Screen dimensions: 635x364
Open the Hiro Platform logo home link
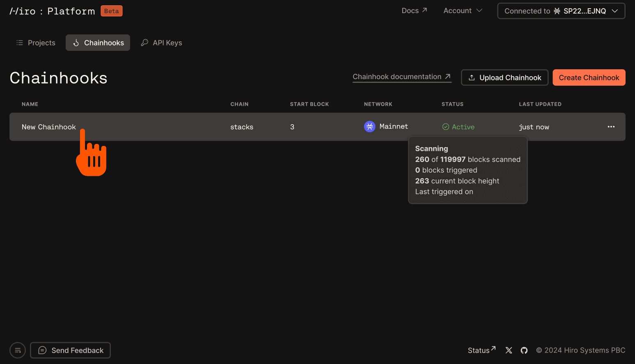[x=52, y=11]
